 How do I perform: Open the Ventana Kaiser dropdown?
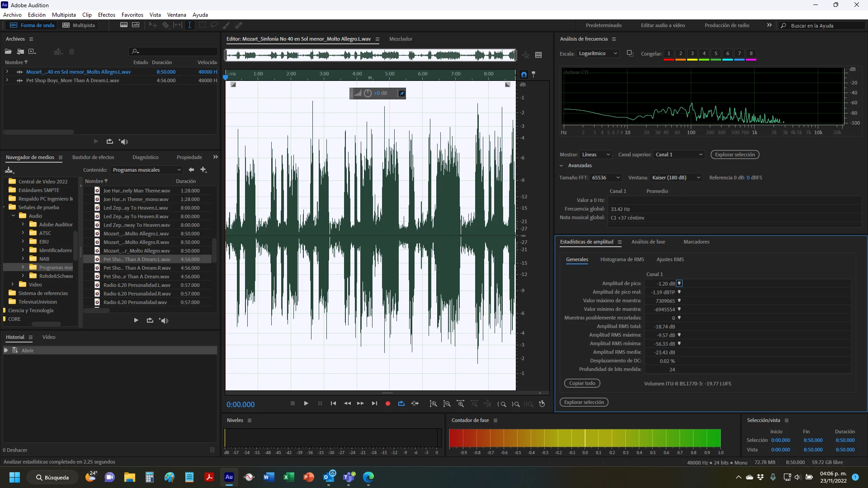(x=676, y=178)
